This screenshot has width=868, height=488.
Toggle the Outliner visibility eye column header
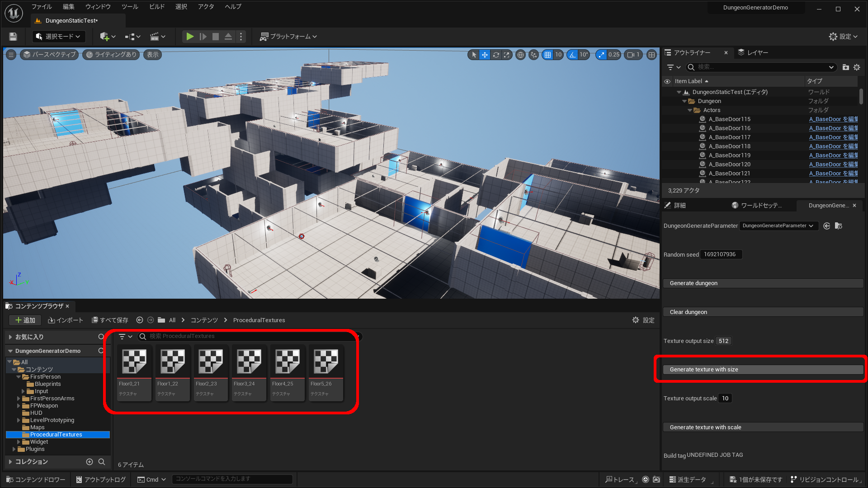click(667, 81)
